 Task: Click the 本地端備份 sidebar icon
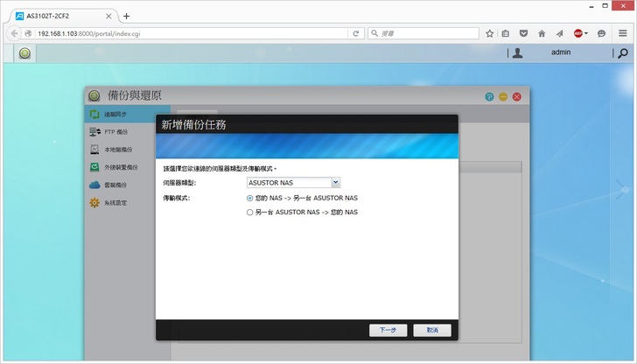click(x=95, y=150)
